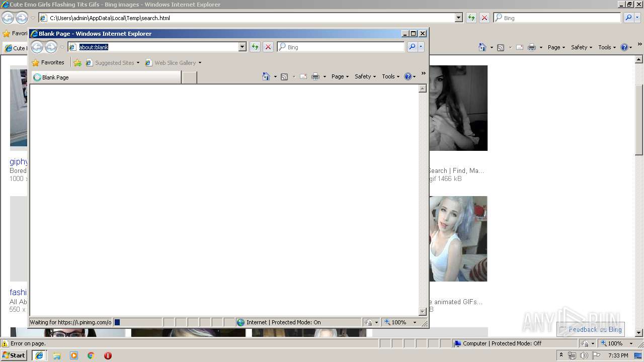Click the 7:33 PM clock
Viewport: 644px width, 362px height.
(x=618, y=355)
